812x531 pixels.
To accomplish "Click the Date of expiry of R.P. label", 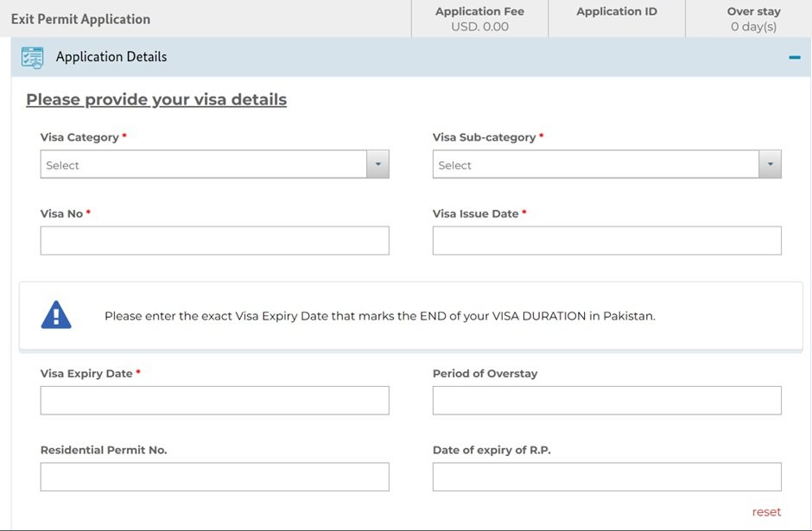I will 492,450.
